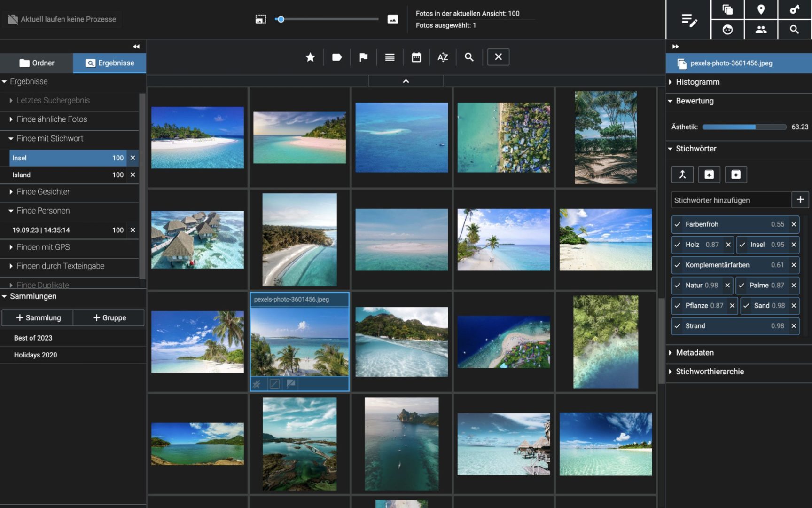
Task: Toggle the Komplementärfarben keyword checkmark
Action: tap(678, 265)
